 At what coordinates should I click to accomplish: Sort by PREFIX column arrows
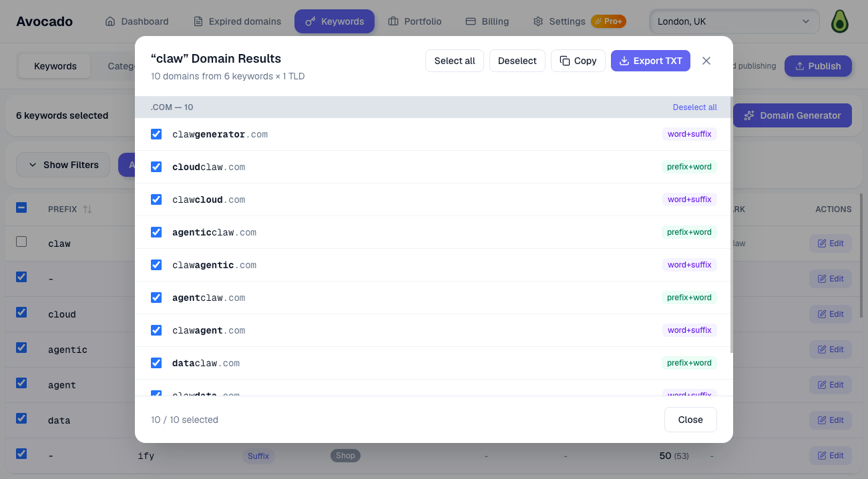pos(87,209)
